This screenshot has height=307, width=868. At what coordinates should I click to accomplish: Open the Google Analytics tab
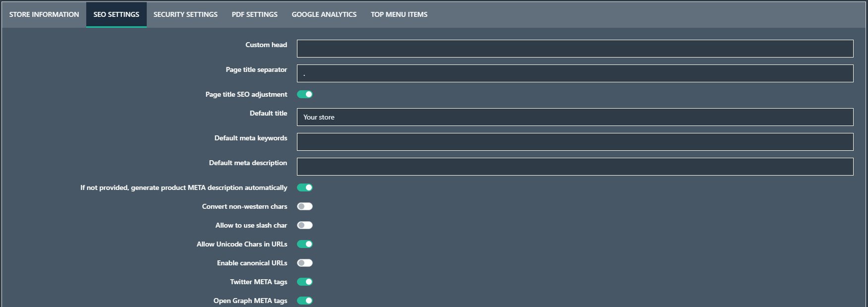click(324, 14)
